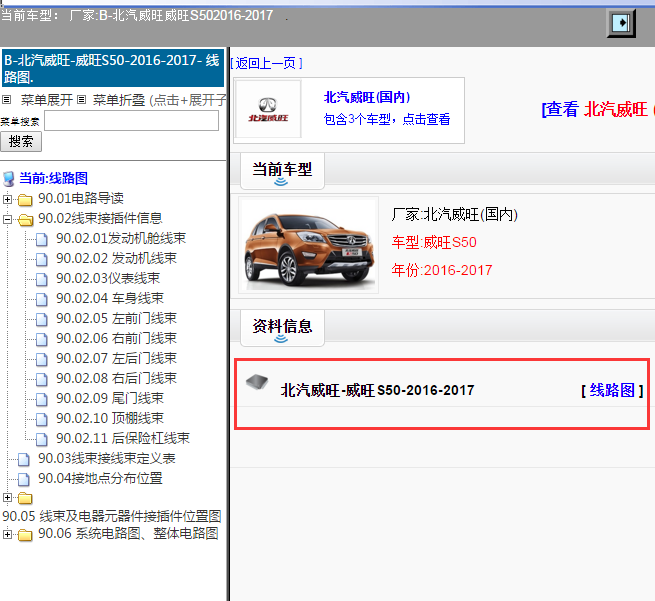Click the 搜索 button
The width and height of the screenshot is (655, 601).
21,142
